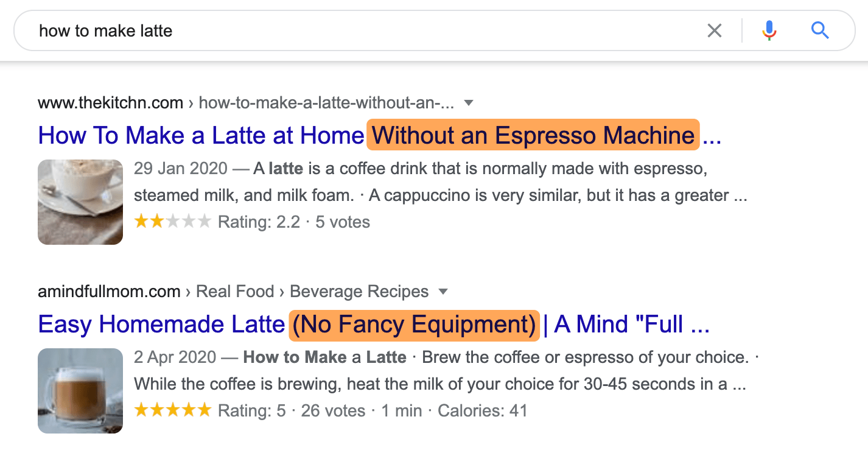Focus the 'how to make latte' search box
868x453 pixels.
(x=365, y=30)
